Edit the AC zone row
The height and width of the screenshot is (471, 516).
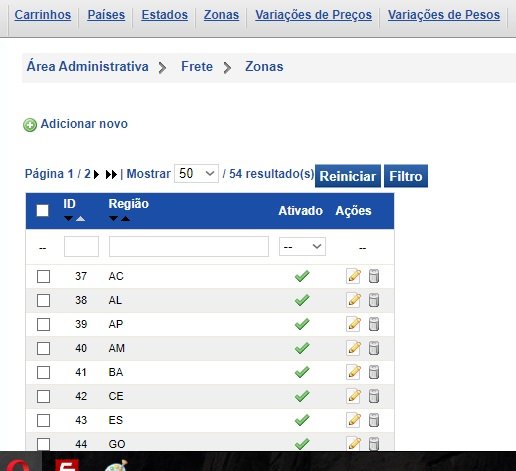click(354, 276)
